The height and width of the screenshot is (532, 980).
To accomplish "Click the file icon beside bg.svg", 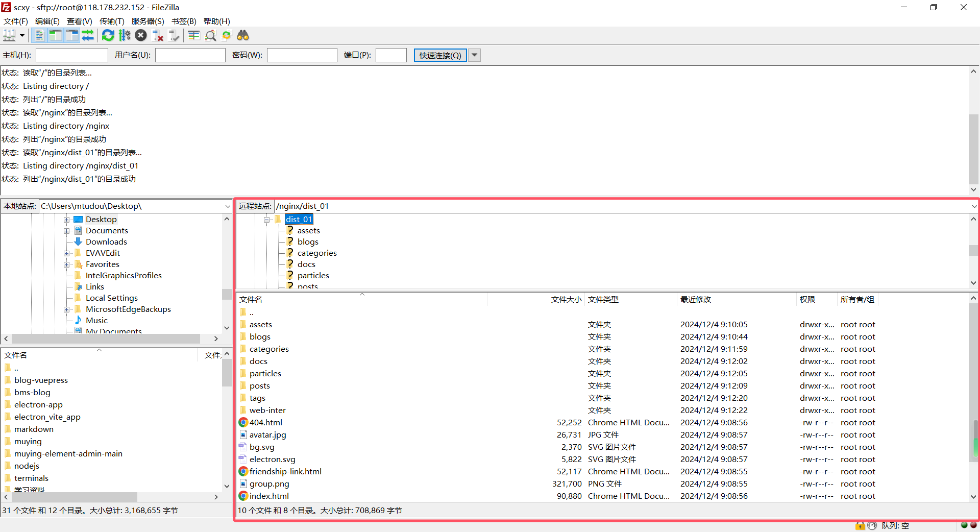I will point(243,447).
